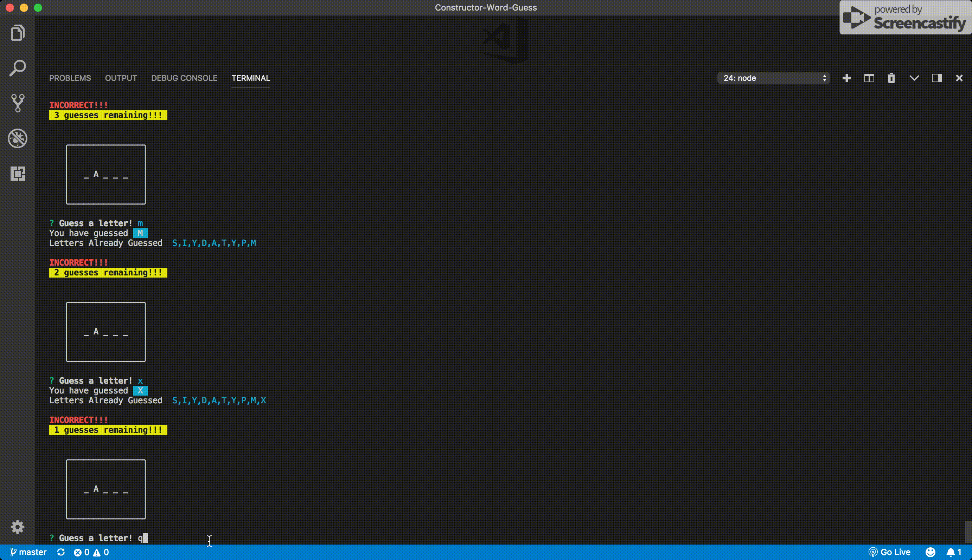Open the Debug view icon
Screen dimensions: 972x560
(18, 138)
